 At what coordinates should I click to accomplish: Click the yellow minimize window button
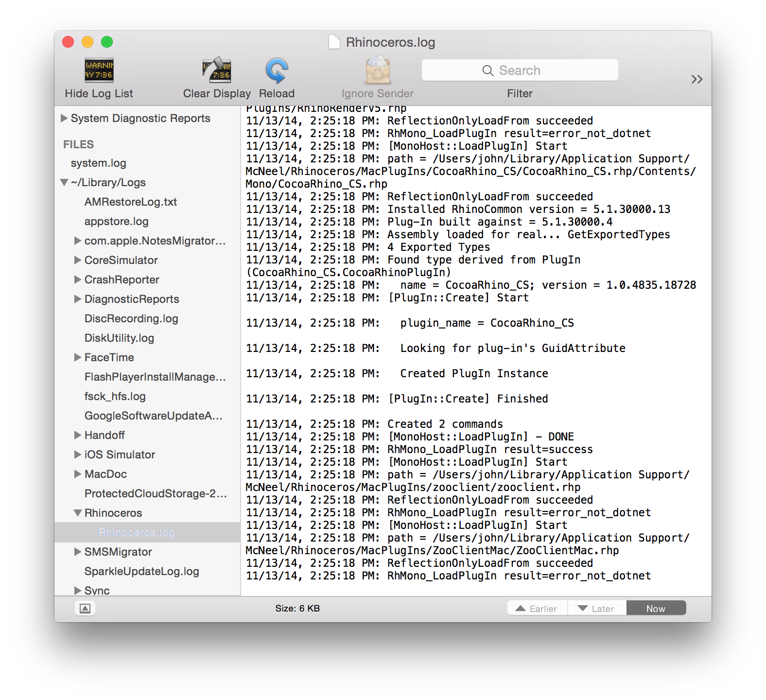pos(87,42)
